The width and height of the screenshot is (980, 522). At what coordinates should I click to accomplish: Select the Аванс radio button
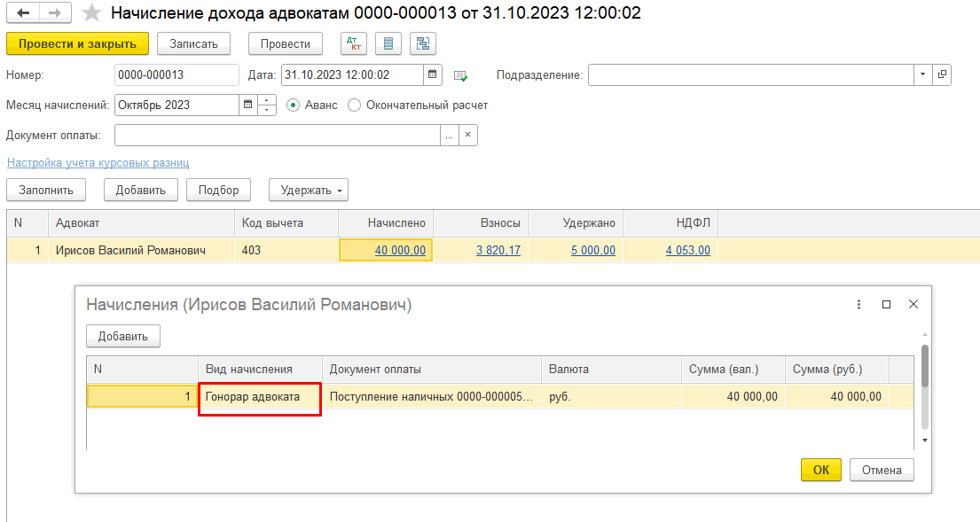tap(294, 105)
